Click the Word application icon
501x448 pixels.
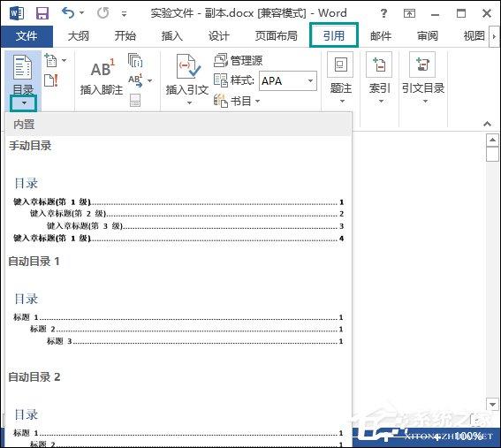(x=17, y=13)
